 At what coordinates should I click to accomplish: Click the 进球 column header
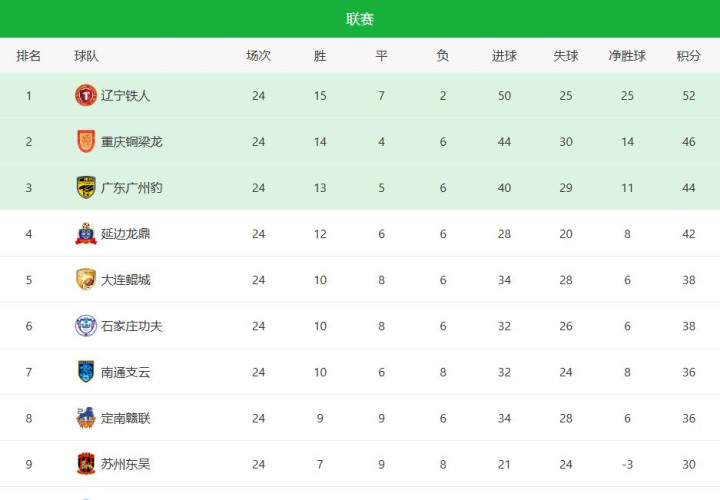(x=504, y=56)
